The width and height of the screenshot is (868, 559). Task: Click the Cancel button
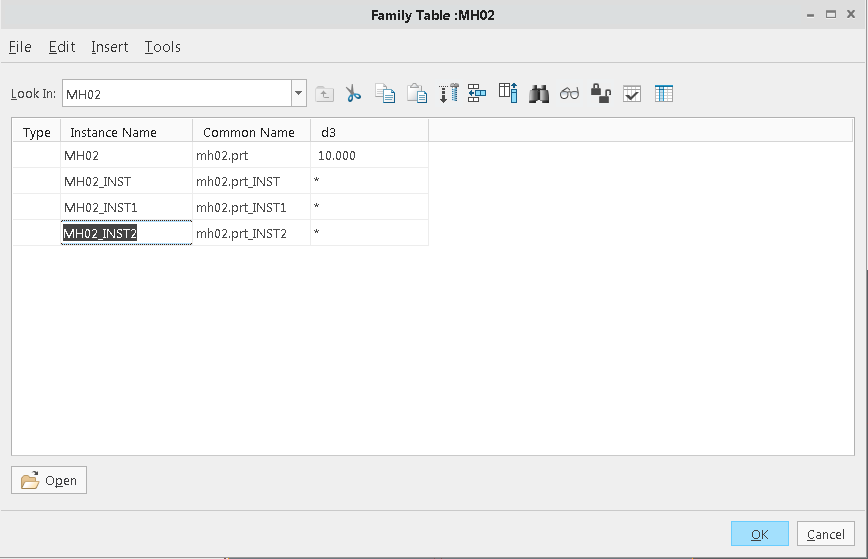click(825, 534)
